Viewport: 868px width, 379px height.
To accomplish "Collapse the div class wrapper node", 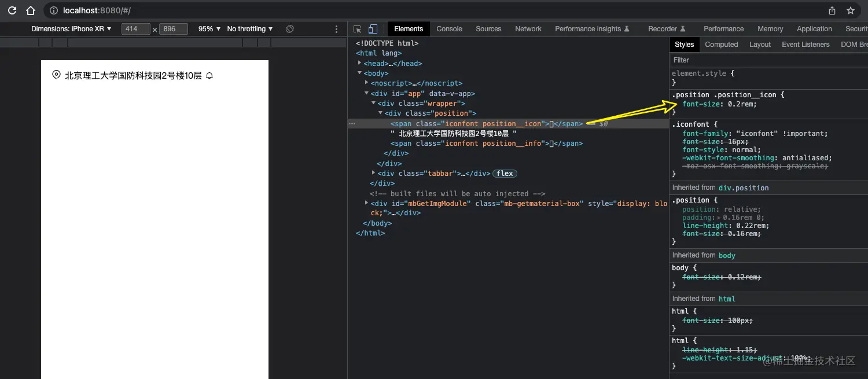I will [373, 103].
